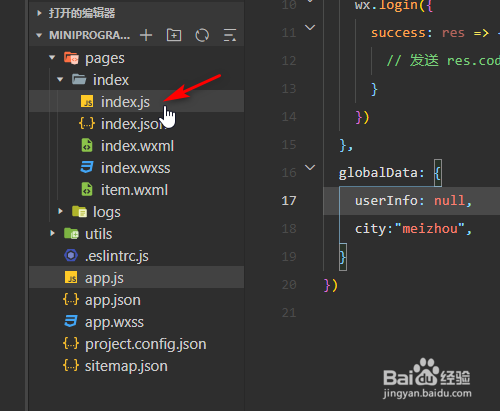Click the wxss icon beside index.wxss

click(x=87, y=167)
